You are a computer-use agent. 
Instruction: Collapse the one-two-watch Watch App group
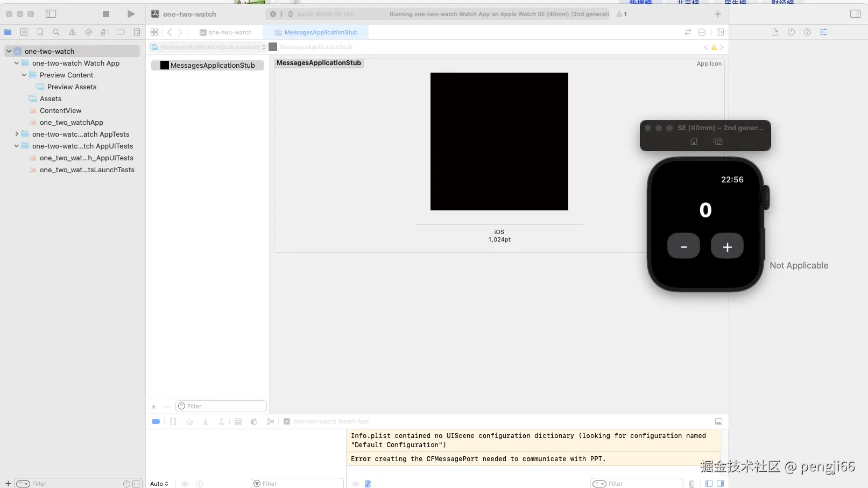pyautogui.click(x=16, y=63)
